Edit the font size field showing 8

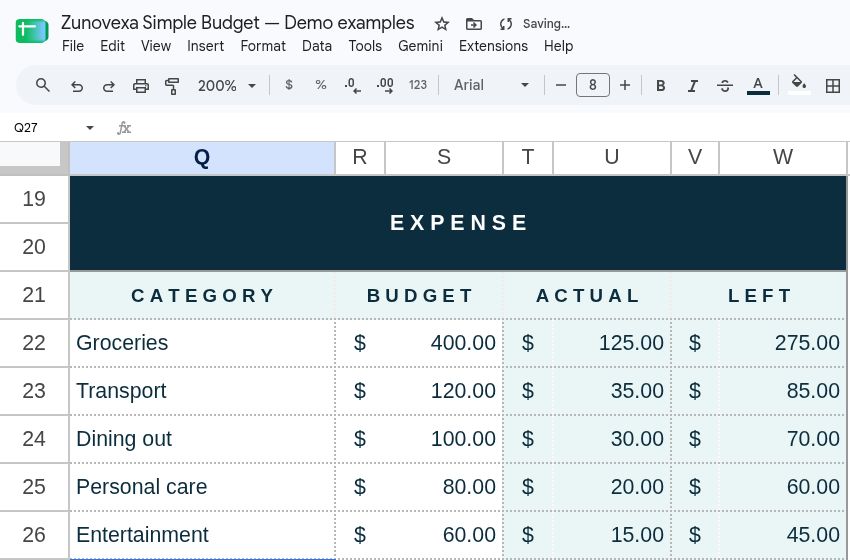(x=593, y=85)
